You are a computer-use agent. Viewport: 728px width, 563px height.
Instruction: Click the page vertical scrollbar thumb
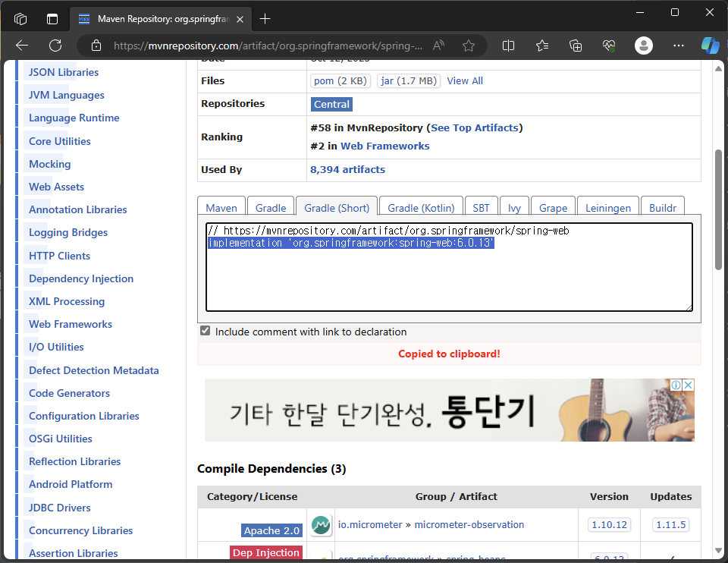click(718, 209)
